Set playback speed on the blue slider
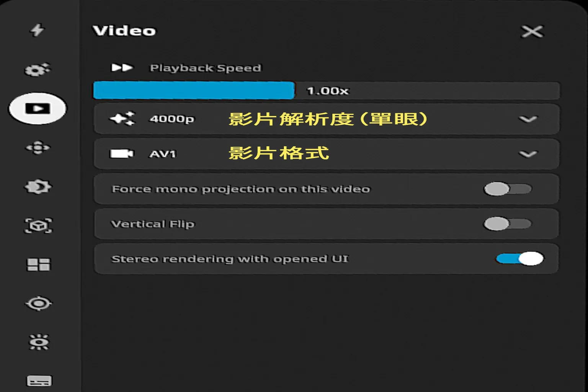This screenshot has height=392, width=588. pyautogui.click(x=327, y=91)
